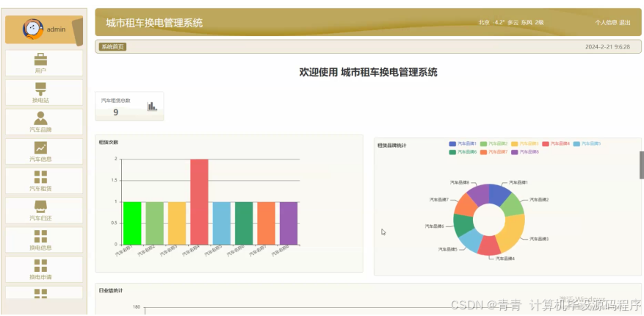Click the 汽车名称2 x-axis label
644x316 pixels.
pyautogui.click(x=146, y=251)
